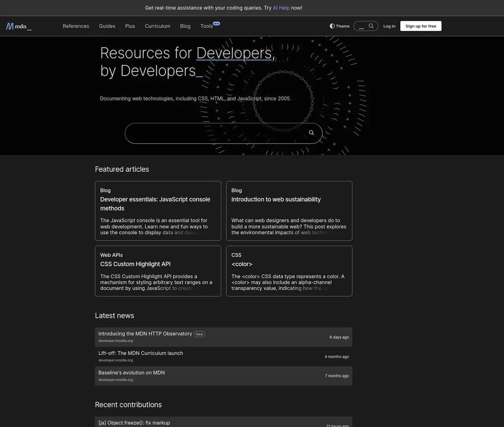Click the MDN logo to go home

coord(18,26)
